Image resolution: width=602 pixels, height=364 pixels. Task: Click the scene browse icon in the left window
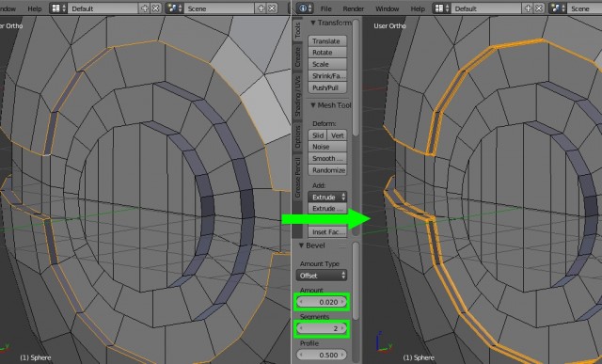[174, 8]
